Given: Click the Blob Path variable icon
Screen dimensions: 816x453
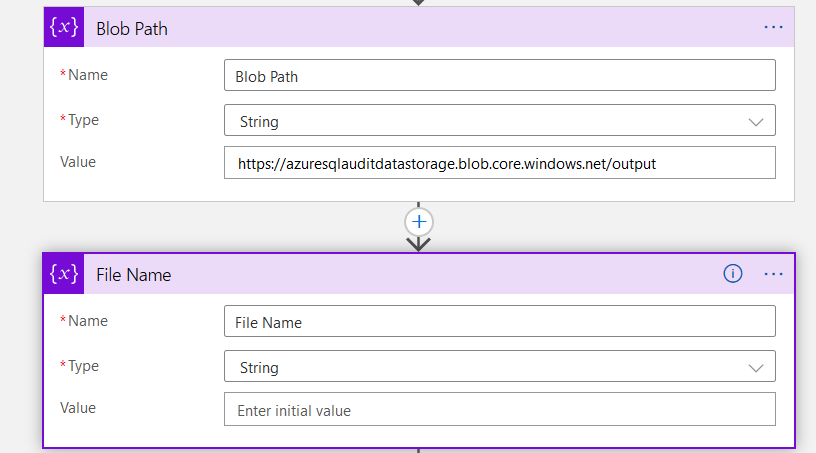Looking at the screenshot, I should 64,28.
